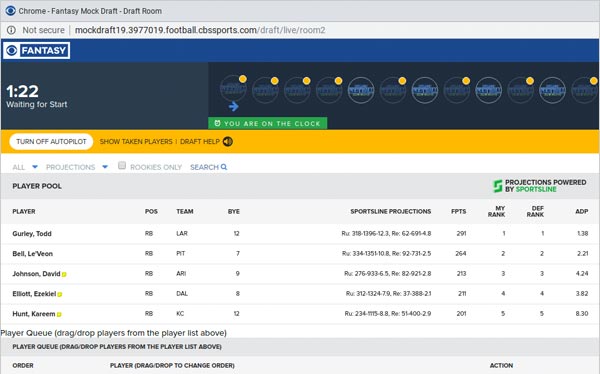Sort by POS column header
This screenshot has height=374, width=600.
click(151, 211)
